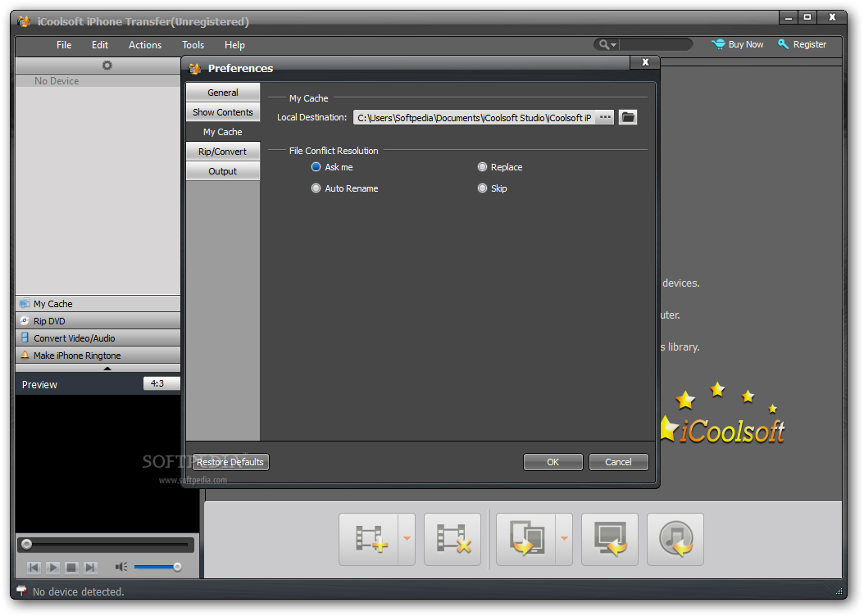Select Make iPhone Ringtone in sidebar

point(98,356)
